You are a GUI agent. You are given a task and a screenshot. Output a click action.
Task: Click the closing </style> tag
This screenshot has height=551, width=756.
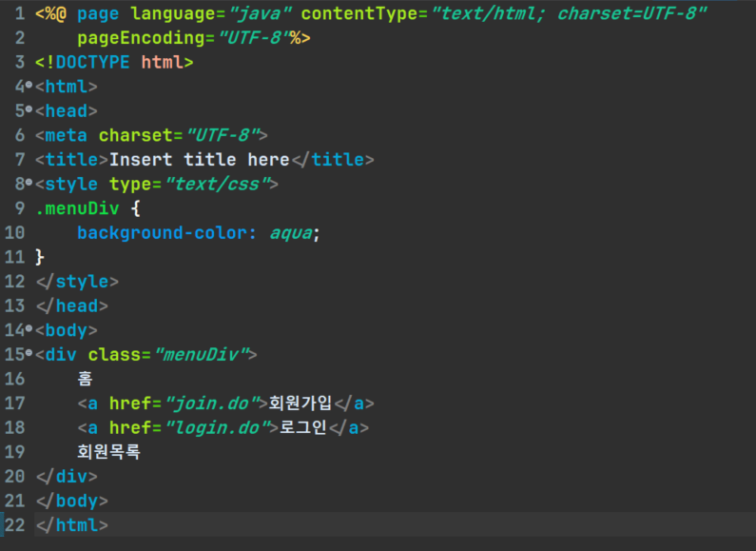(77, 282)
